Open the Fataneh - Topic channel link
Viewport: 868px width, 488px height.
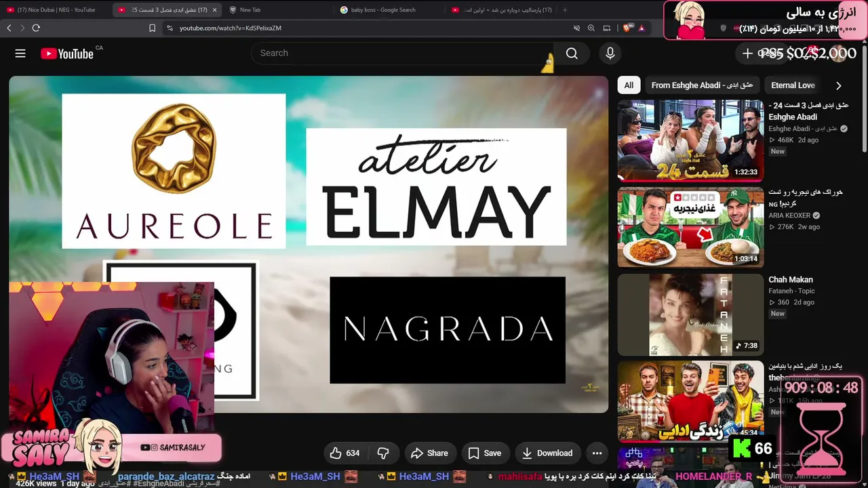pyautogui.click(x=791, y=291)
